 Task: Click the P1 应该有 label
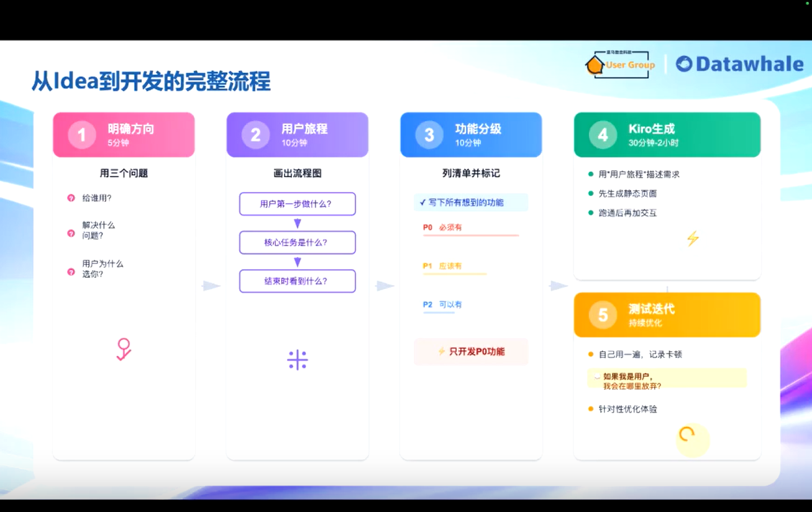pos(442,266)
